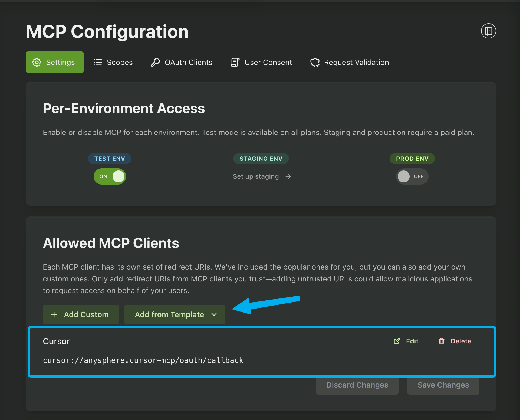This screenshot has width=520, height=420.
Task: Go to the Request Validation tab
Action: tap(356, 62)
